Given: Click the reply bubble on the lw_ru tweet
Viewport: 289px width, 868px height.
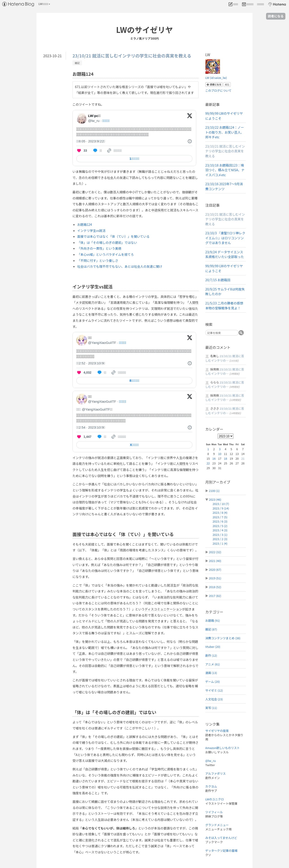Looking at the screenshot, I should [95, 151].
